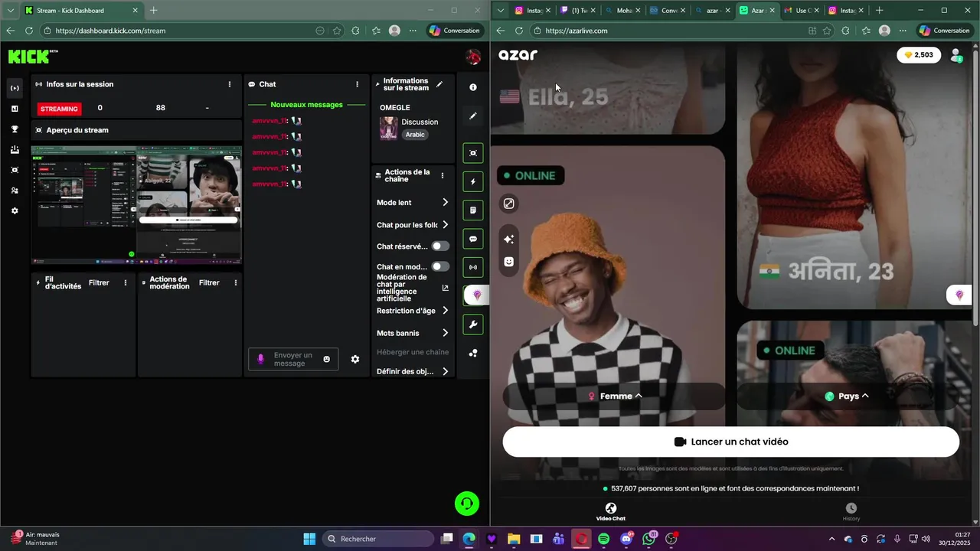
Task: Click Filtrer in Actions de modération panel
Action: tap(209, 283)
